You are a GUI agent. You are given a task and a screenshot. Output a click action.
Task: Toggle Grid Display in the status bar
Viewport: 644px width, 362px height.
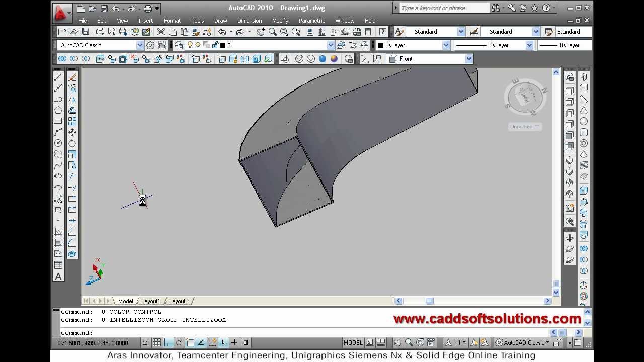pyautogui.click(x=157, y=343)
